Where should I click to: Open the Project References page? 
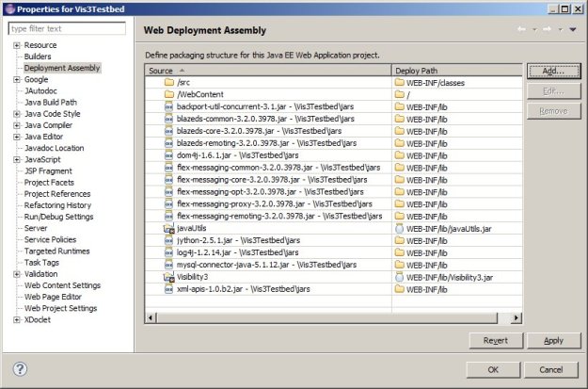pos(57,194)
